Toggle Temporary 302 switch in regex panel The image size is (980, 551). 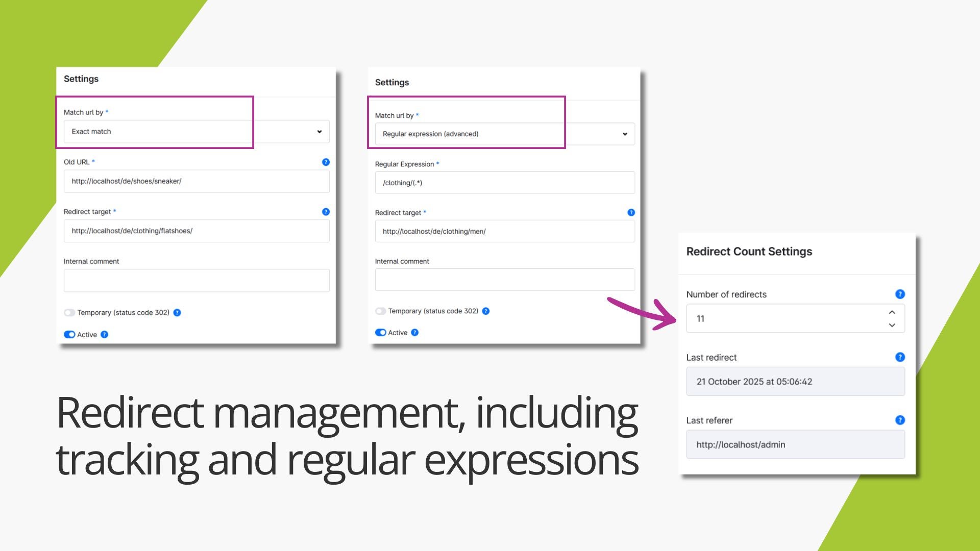tap(380, 311)
